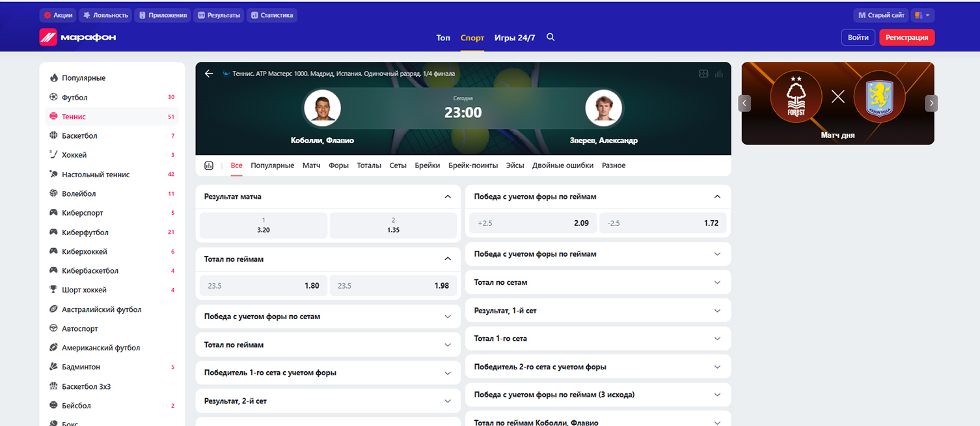The image size is (980, 426).
Task: Expand the Тотал по сетам section
Action: [598, 282]
